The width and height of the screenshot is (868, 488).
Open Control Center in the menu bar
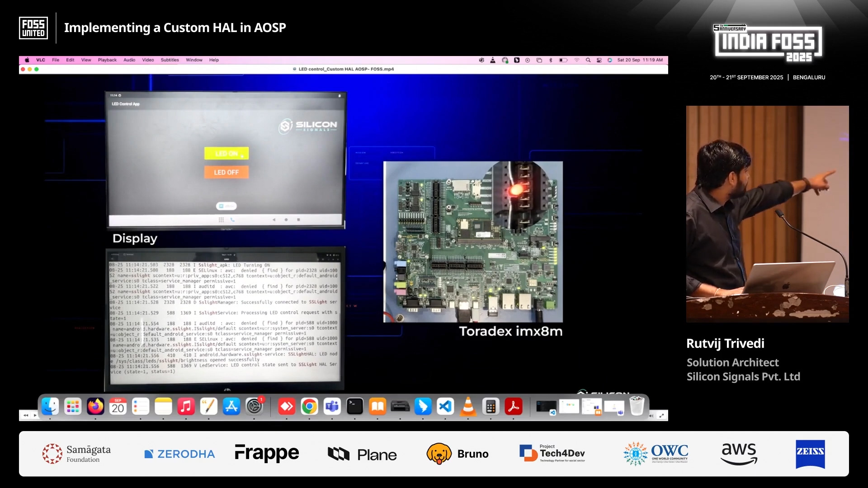[x=599, y=60]
